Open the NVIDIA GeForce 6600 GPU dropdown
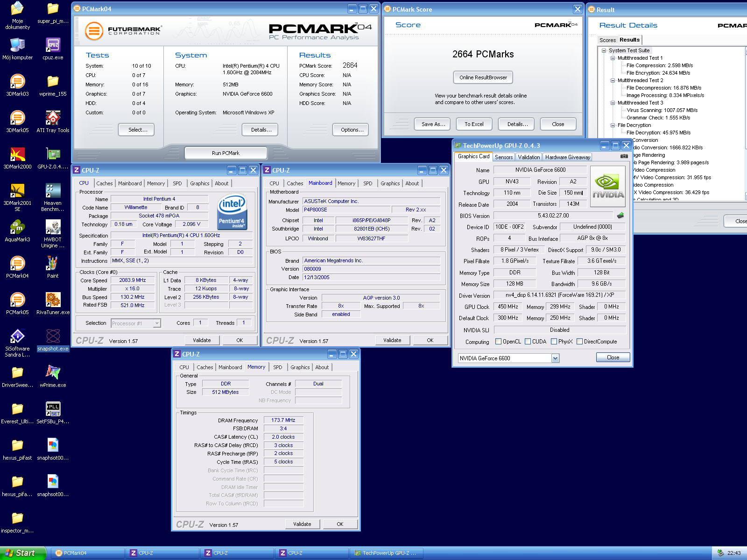This screenshot has height=560, width=747. click(555, 358)
